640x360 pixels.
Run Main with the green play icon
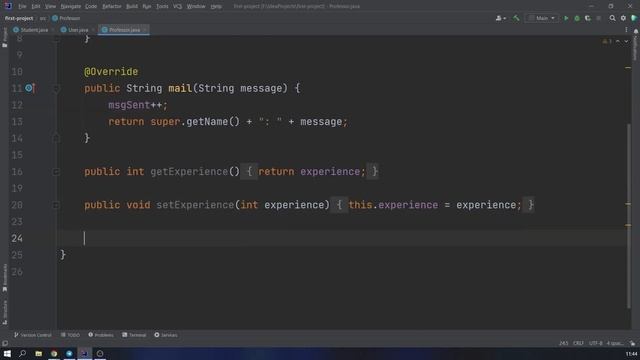[566, 18]
